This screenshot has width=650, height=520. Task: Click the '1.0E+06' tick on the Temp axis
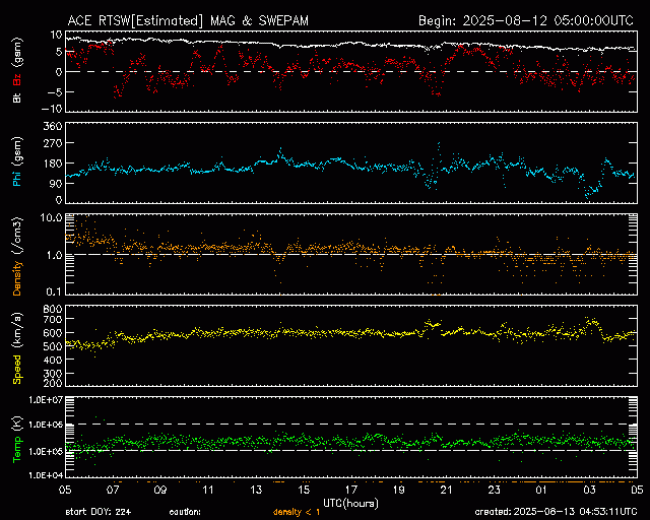[46, 425]
